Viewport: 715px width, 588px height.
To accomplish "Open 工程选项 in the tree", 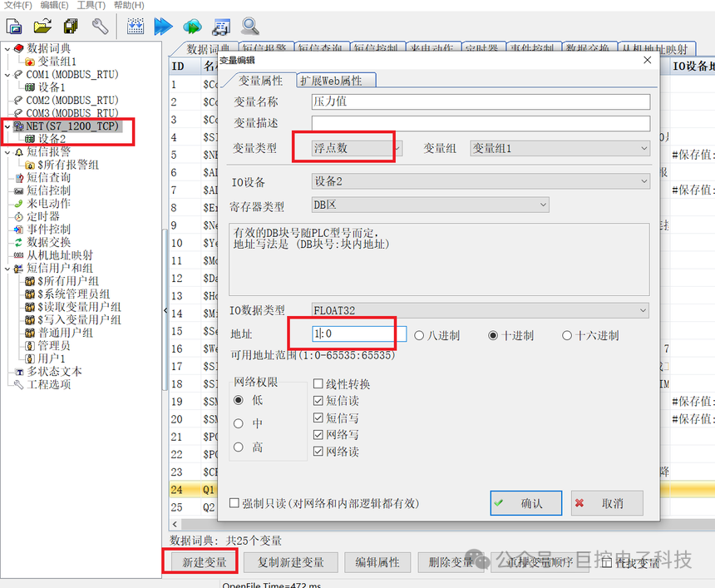I will (x=48, y=384).
